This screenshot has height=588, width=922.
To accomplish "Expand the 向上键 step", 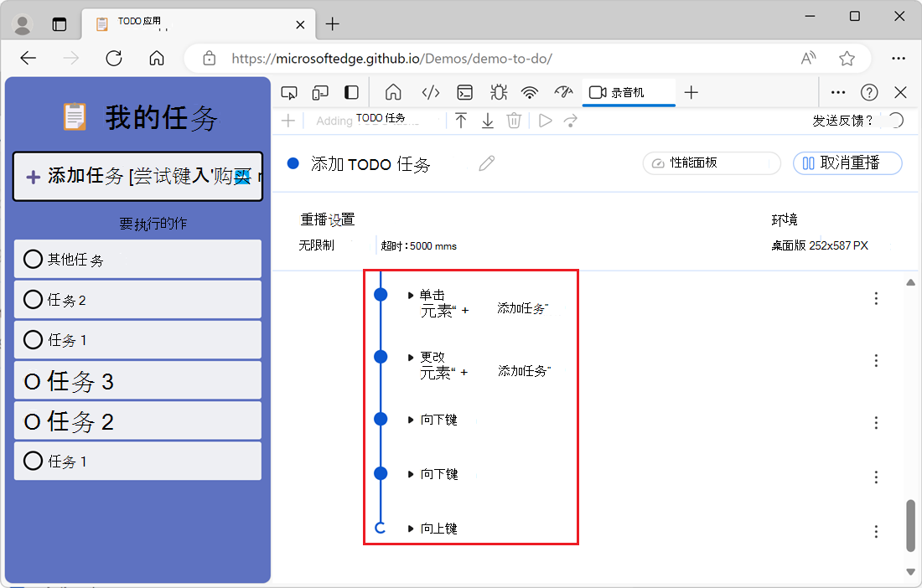I will tap(410, 528).
